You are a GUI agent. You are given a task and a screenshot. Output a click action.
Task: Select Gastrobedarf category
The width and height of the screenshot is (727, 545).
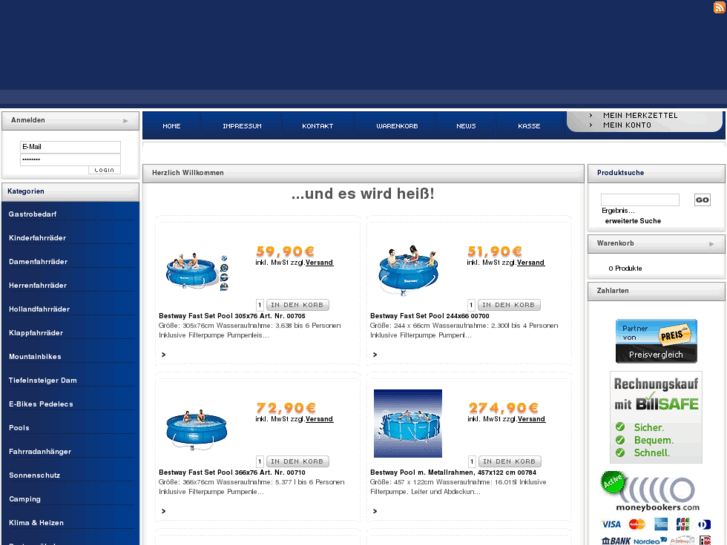pos(32,214)
